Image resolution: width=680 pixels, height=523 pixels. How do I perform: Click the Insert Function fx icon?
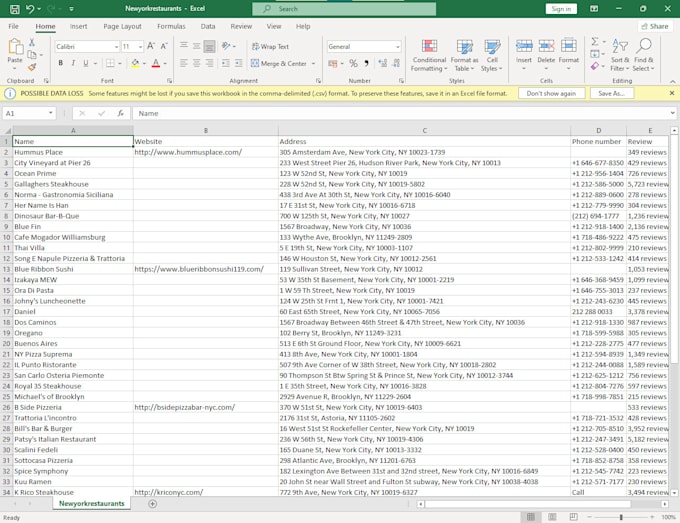click(x=121, y=113)
